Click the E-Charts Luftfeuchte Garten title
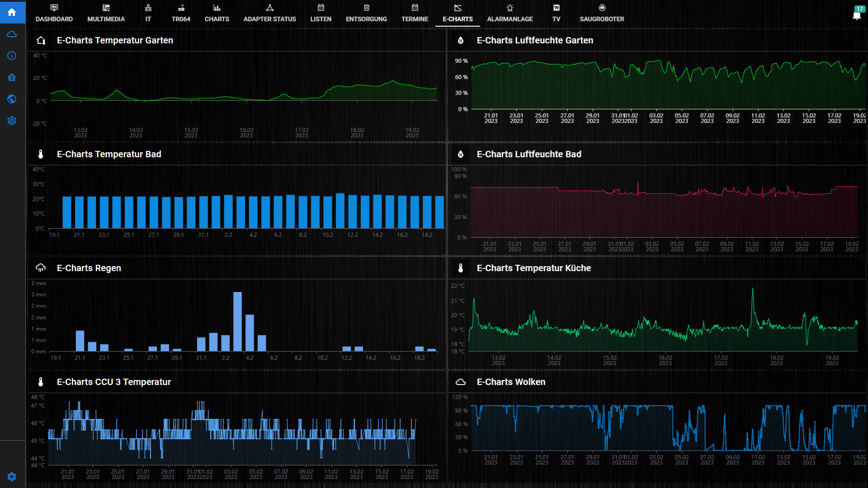The height and width of the screenshot is (488, 868). [535, 40]
